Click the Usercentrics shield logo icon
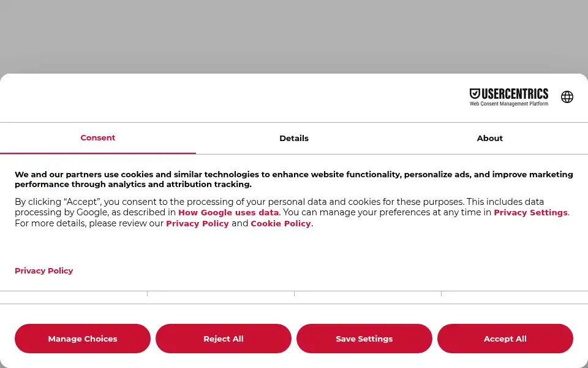Screen dimensions: 588x368 [x=475, y=93]
